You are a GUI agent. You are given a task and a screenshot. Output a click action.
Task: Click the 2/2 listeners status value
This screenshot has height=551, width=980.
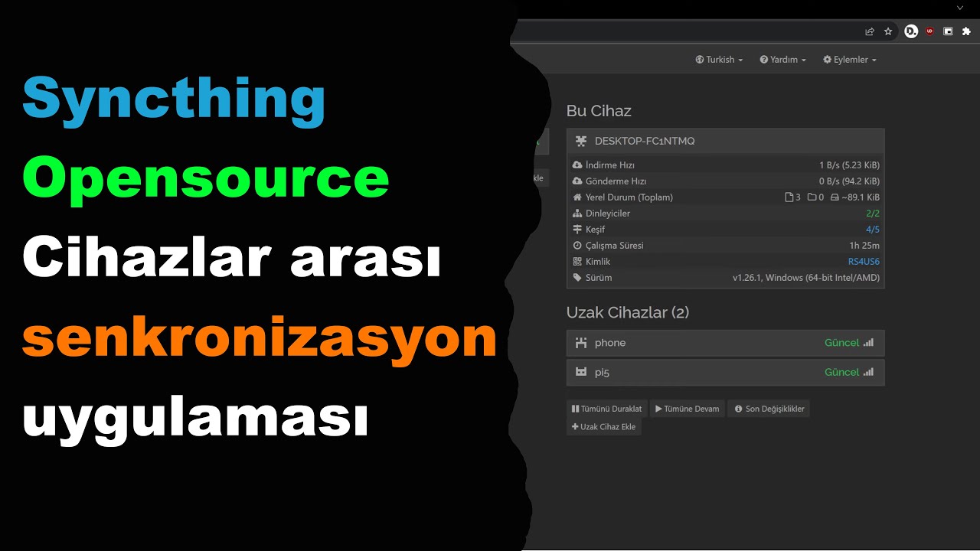coord(873,214)
